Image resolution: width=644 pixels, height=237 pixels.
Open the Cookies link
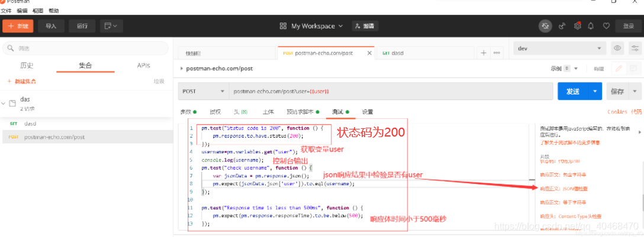pyautogui.click(x=617, y=112)
